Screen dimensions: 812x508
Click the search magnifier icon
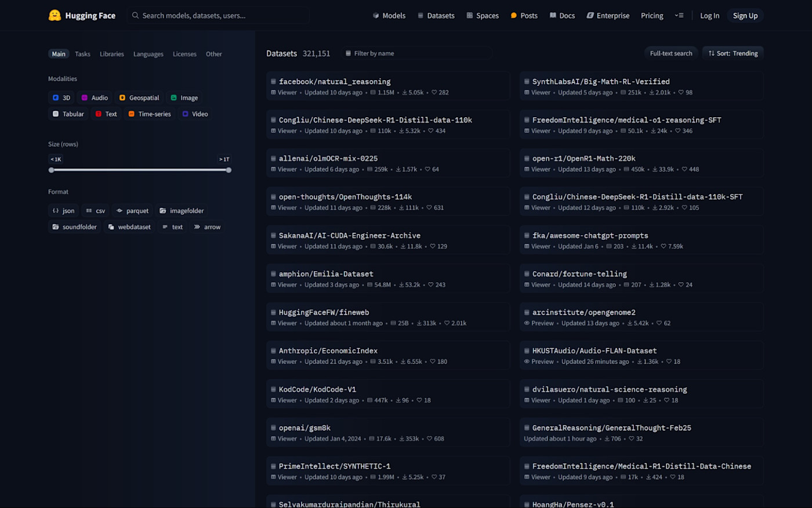(x=135, y=16)
